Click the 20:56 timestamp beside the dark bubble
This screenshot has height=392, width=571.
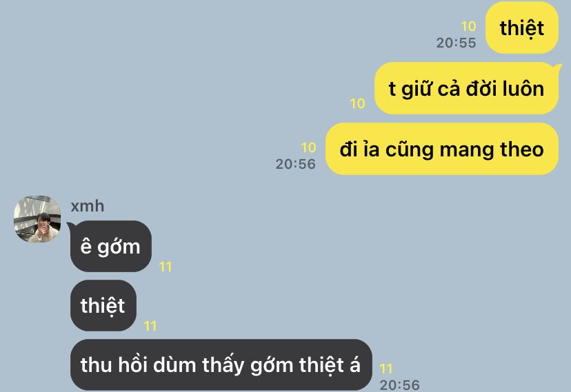coord(399,384)
